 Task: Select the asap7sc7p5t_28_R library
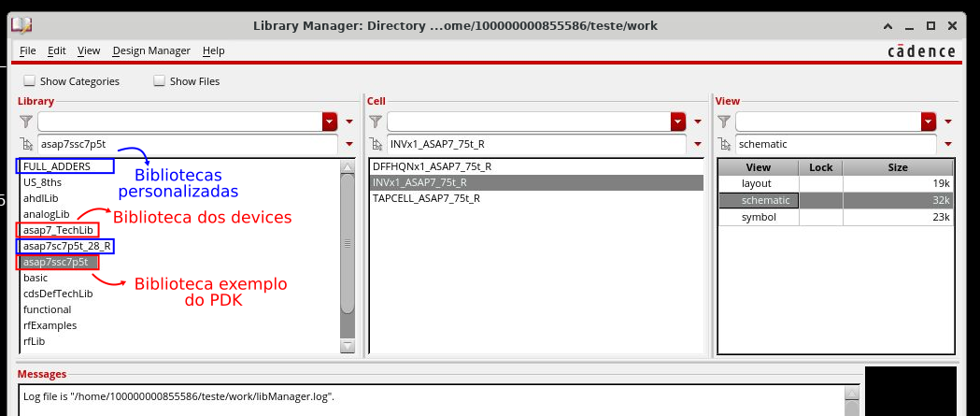[67, 246]
